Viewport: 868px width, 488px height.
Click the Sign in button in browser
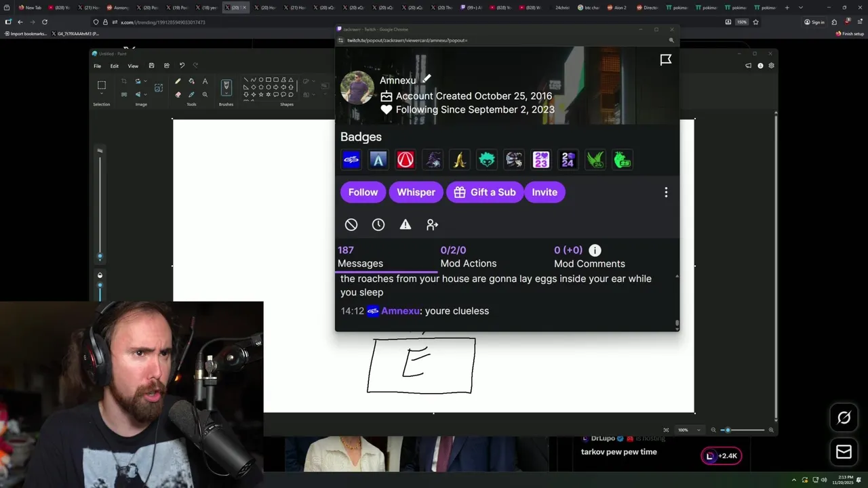[x=814, y=22]
